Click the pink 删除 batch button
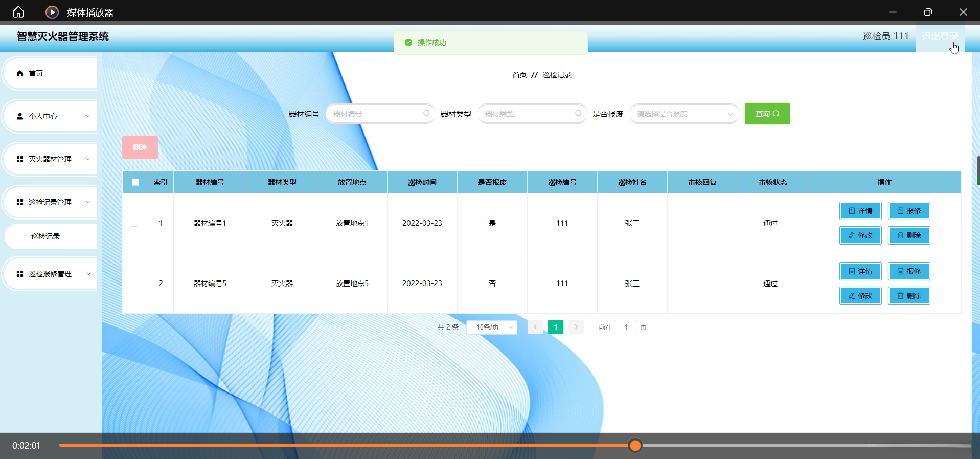Image resolution: width=980 pixels, height=459 pixels. pyautogui.click(x=140, y=147)
